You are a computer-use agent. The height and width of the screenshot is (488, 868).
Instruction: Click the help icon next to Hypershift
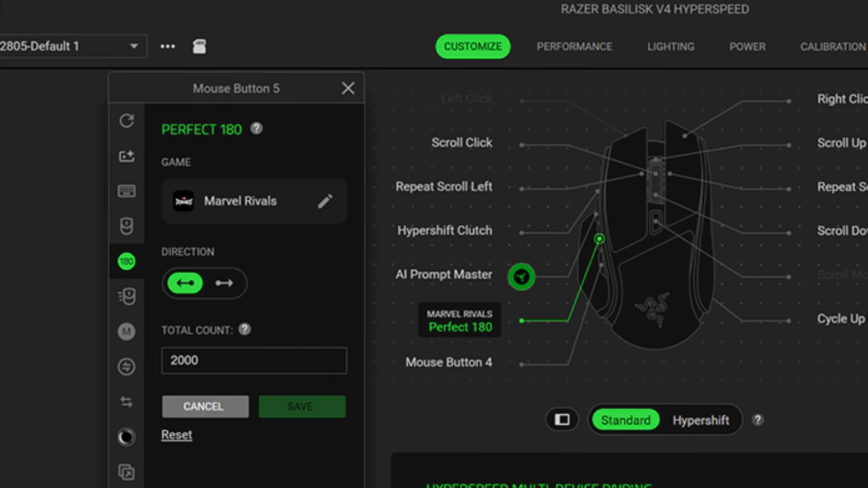point(758,420)
